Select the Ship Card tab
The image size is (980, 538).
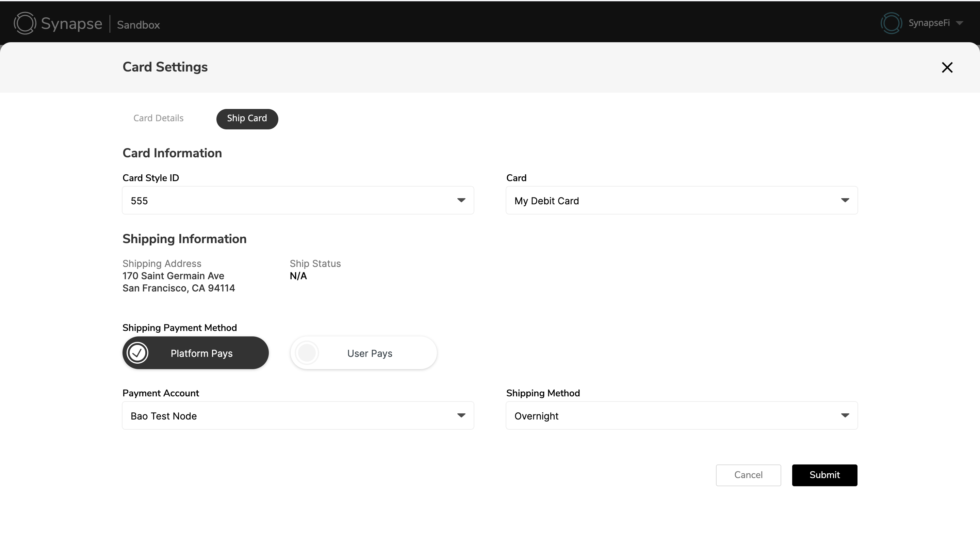(x=247, y=119)
